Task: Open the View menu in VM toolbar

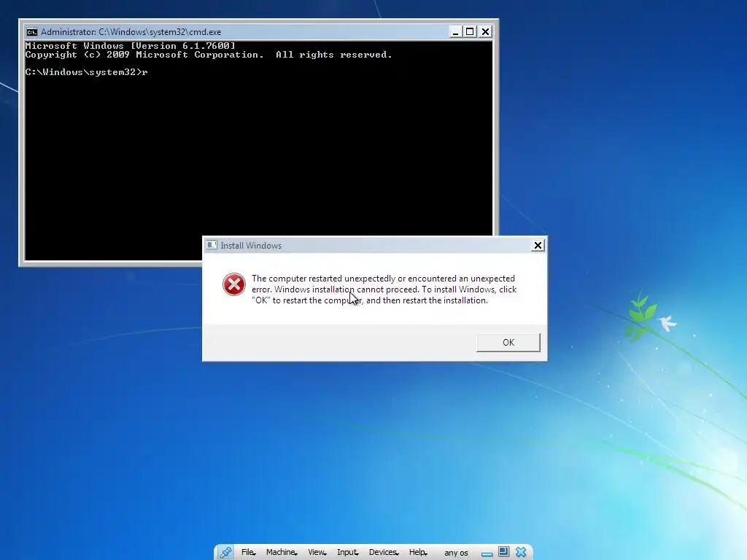Action: 317,552
